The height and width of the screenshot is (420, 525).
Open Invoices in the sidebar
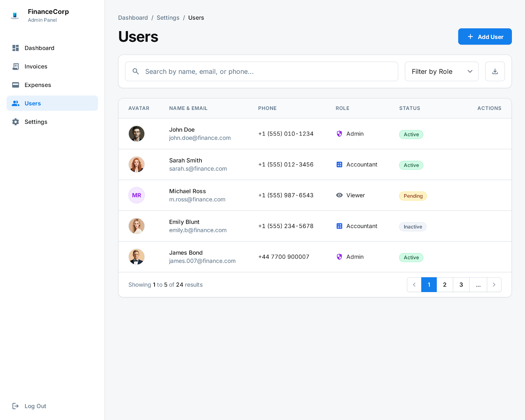[36, 67]
